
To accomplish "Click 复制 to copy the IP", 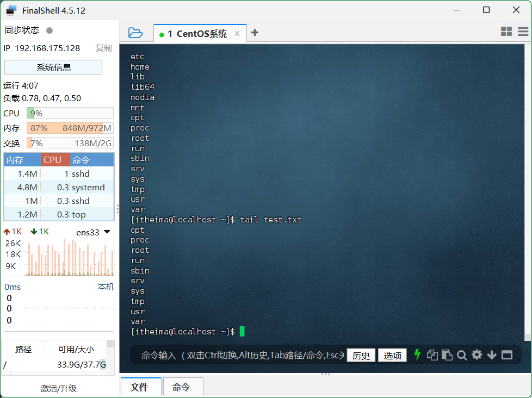I will (x=103, y=48).
